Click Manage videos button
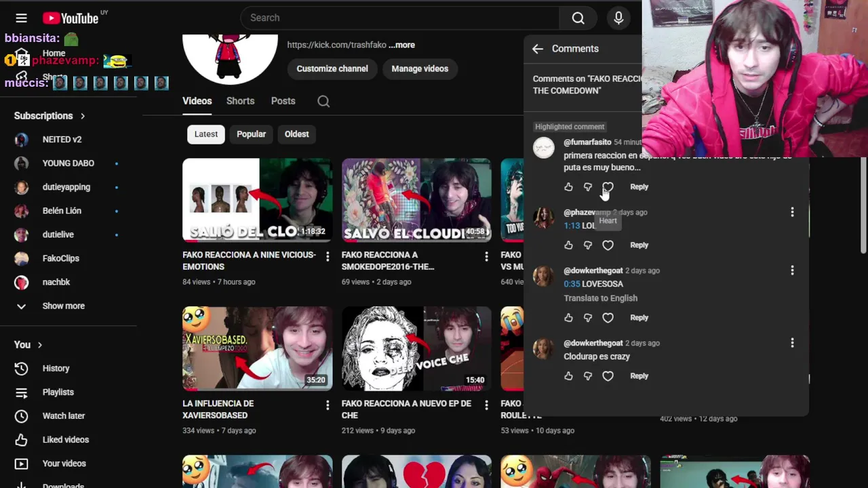The image size is (868, 488). tap(420, 68)
